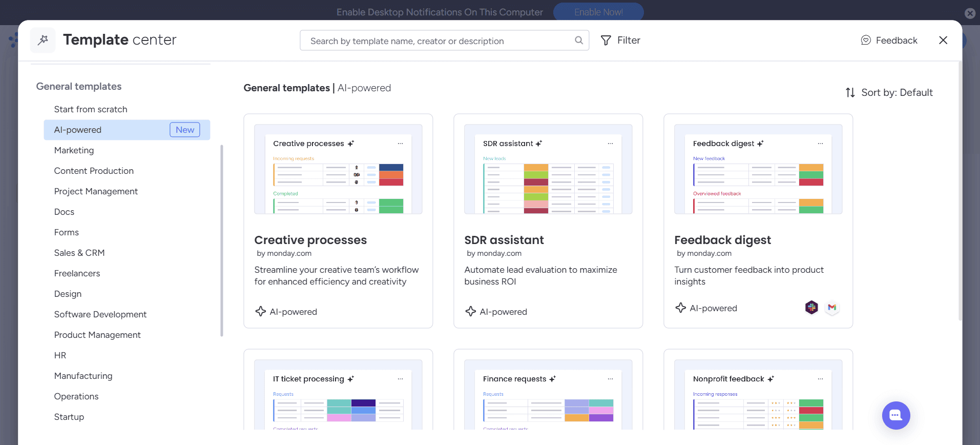This screenshot has width=980, height=445.
Task: Open the Finance requests template thumbnail
Action: coord(548,395)
